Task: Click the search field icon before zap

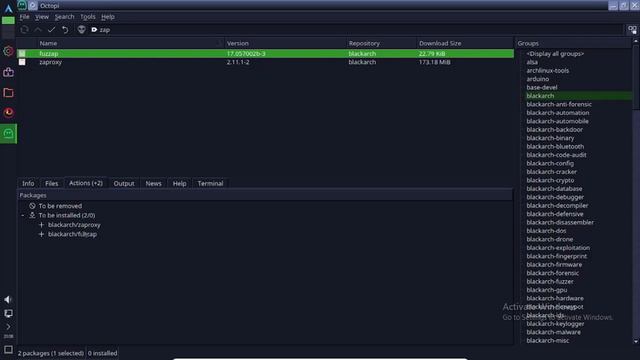Action: pos(94,30)
